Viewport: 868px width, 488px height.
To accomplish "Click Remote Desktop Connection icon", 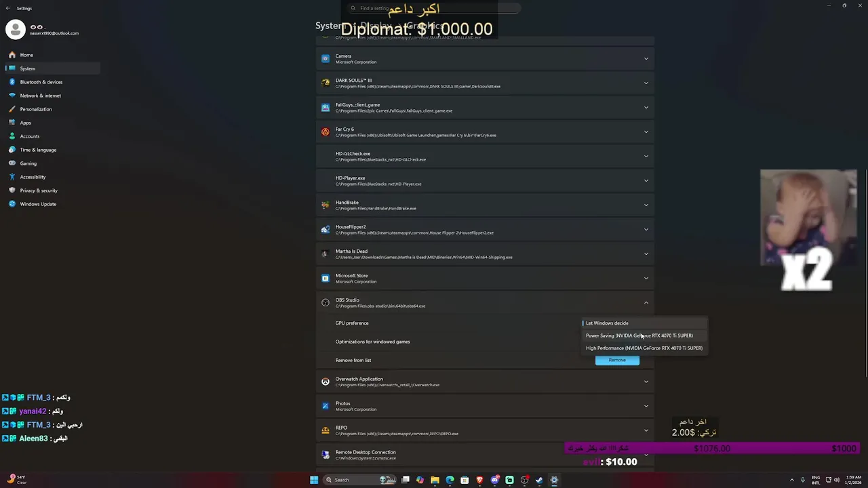I will pos(325,455).
